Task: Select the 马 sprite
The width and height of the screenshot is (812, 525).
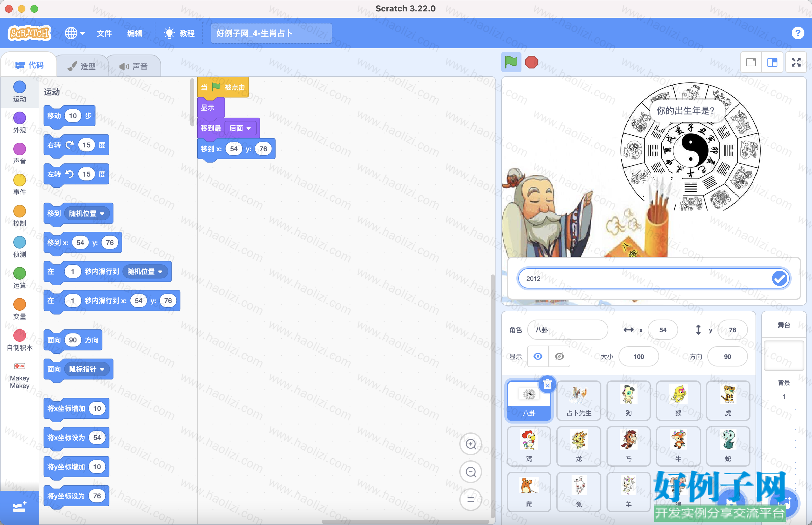Action: click(x=629, y=446)
